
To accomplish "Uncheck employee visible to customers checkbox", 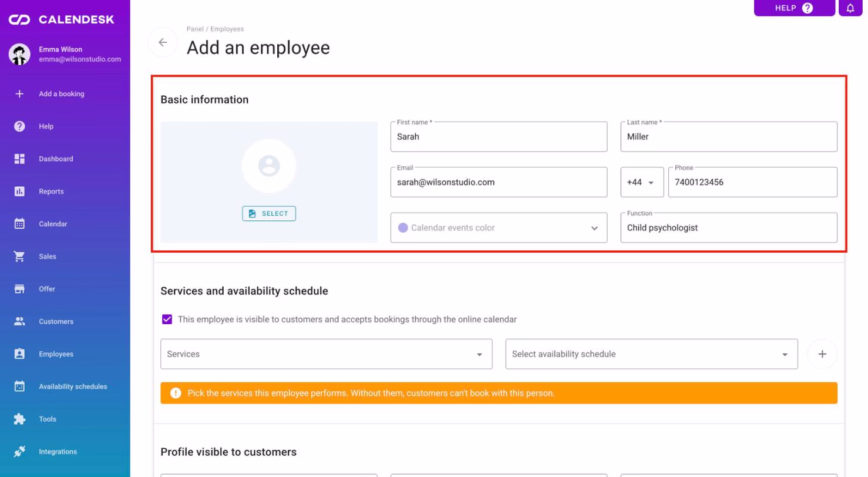I will pyautogui.click(x=167, y=320).
